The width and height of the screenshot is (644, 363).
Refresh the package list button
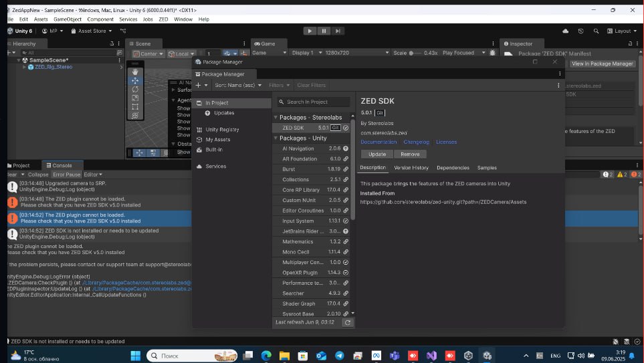348,322
